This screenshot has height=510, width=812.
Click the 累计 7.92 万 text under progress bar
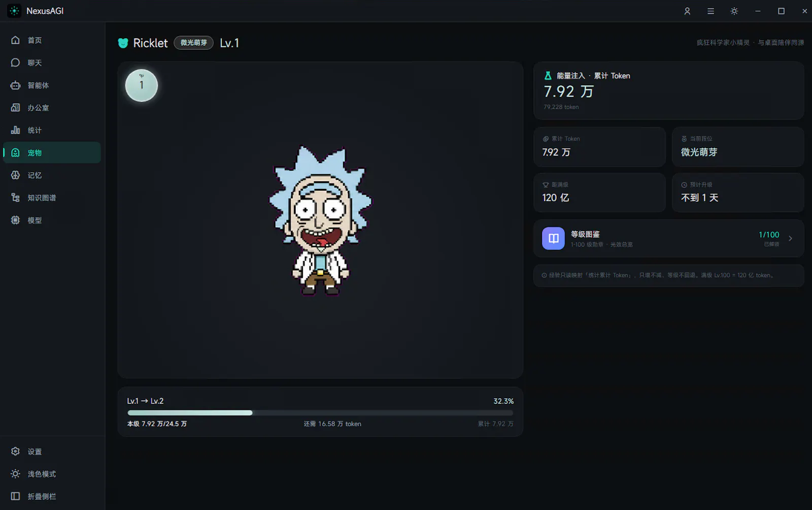(x=495, y=424)
